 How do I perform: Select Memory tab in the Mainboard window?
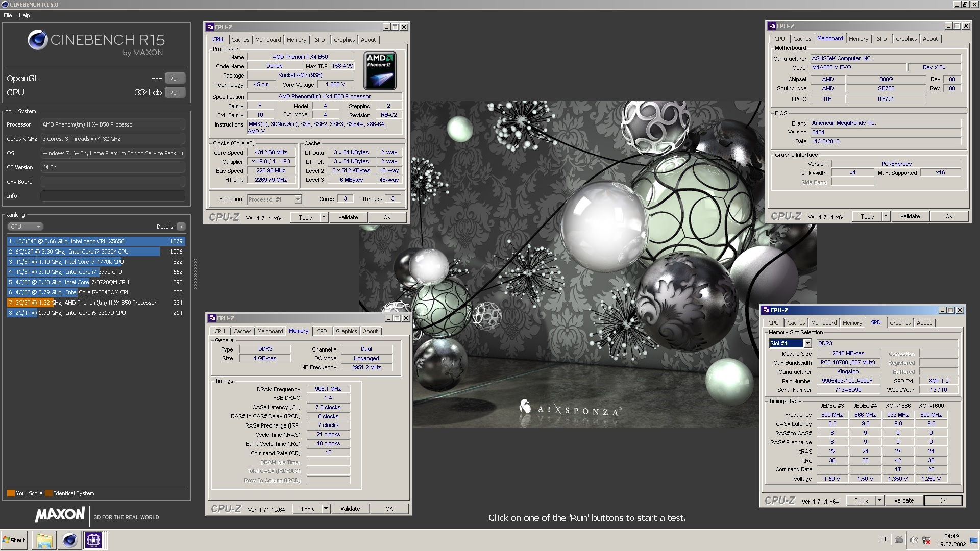859,39
